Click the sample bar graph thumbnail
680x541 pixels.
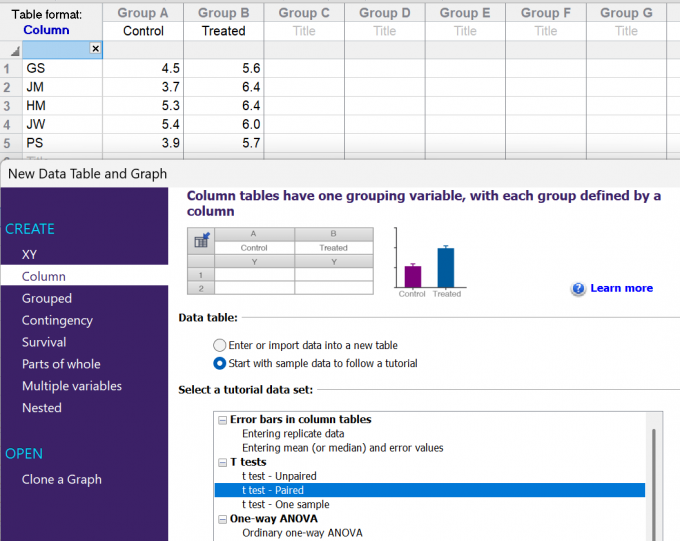point(430,262)
